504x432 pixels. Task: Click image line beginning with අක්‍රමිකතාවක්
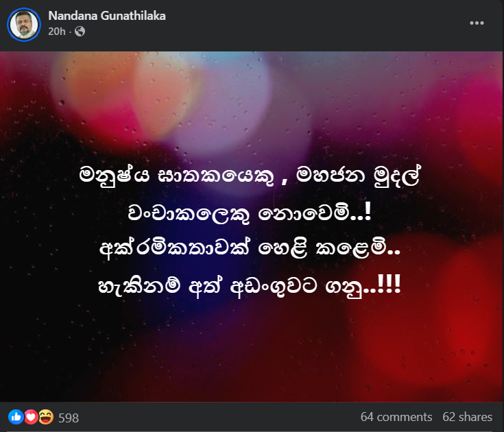coord(250,248)
